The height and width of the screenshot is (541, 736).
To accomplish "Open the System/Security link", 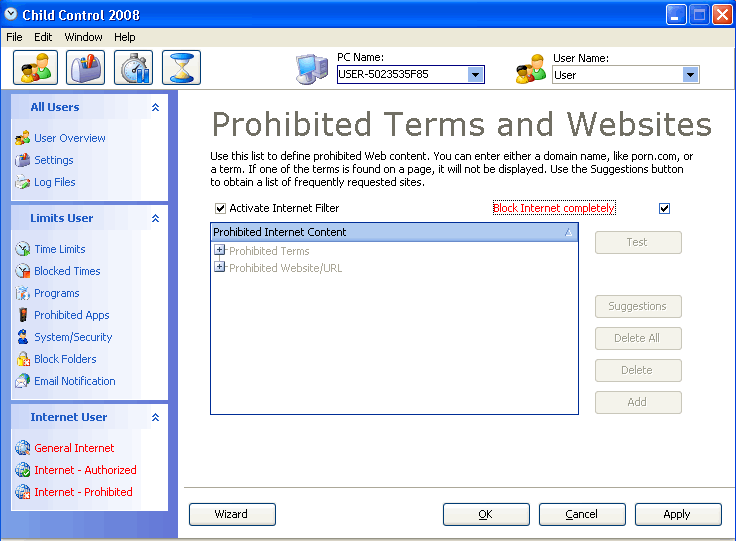I will [73, 337].
